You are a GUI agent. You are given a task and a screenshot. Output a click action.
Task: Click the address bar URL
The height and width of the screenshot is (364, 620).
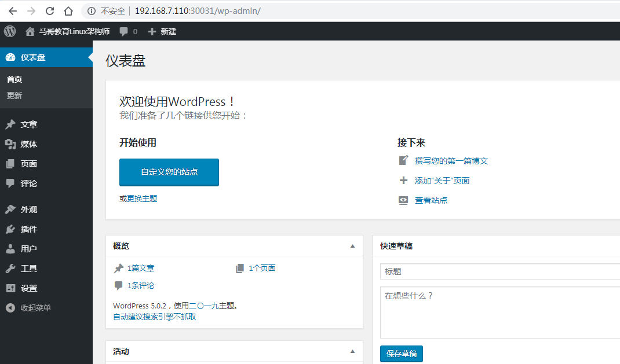(x=198, y=11)
